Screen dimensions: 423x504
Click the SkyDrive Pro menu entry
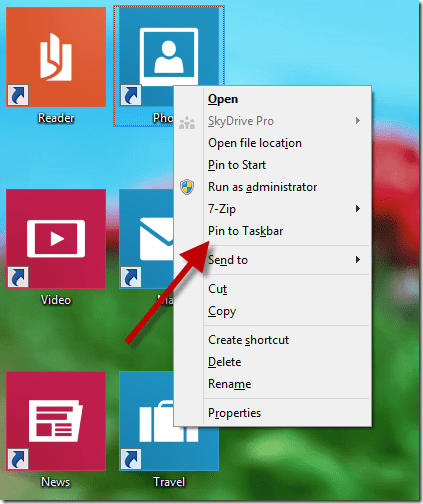[x=272, y=121]
